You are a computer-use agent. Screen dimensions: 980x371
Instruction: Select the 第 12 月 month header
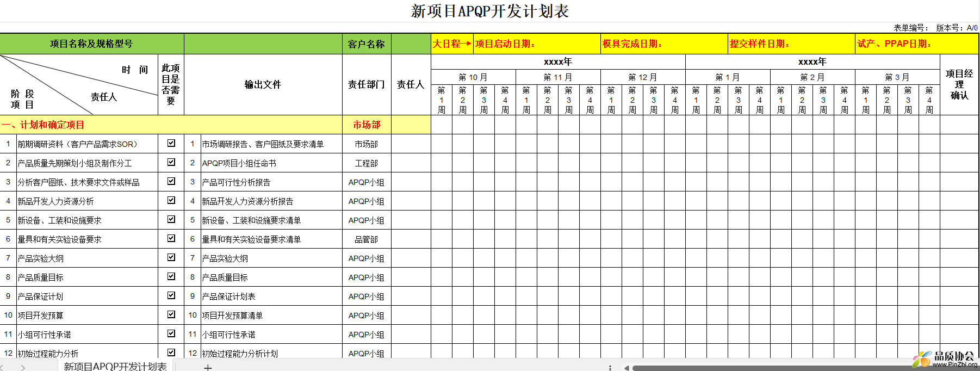[x=643, y=77]
